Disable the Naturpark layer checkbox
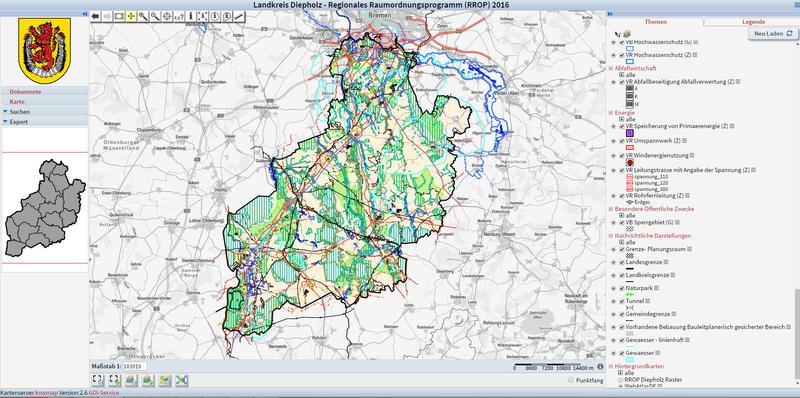800x398 pixels. click(x=621, y=288)
